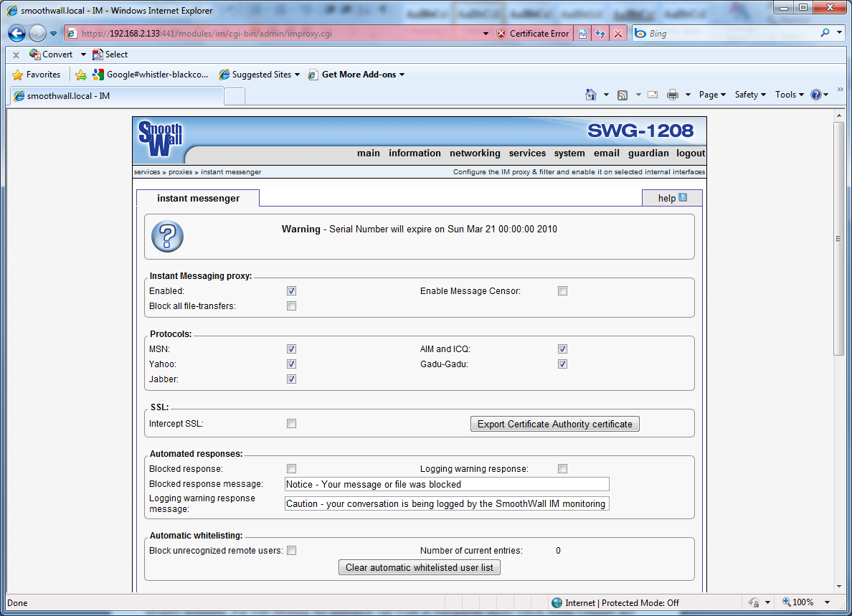The width and height of the screenshot is (852, 616).
Task: Close the Convert toolbar with the X
Action: click(x=16, y=55)
